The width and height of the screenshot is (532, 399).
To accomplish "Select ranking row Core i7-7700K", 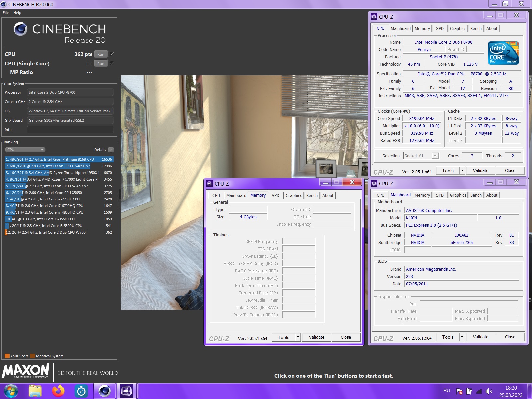I will (59, 199).
